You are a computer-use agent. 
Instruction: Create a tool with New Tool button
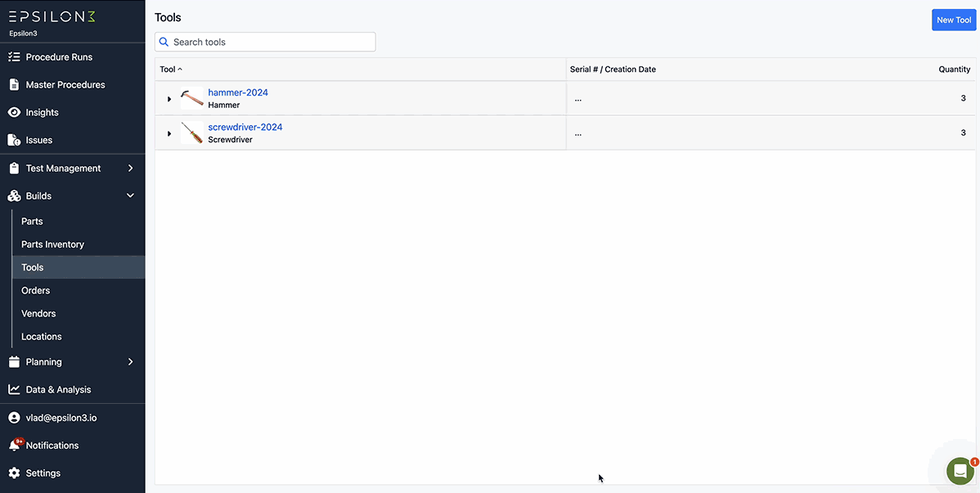coord(953,20)
